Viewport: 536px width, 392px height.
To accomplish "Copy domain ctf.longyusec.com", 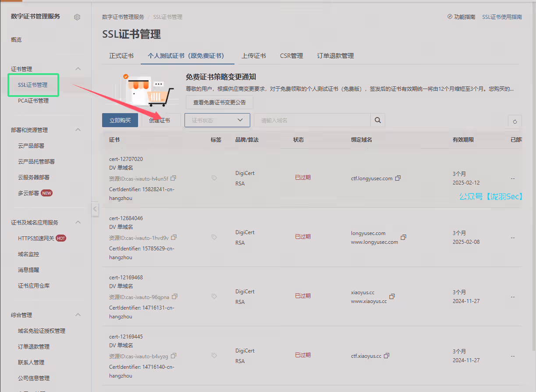I will pyautogui.click(x=398, y=178).
